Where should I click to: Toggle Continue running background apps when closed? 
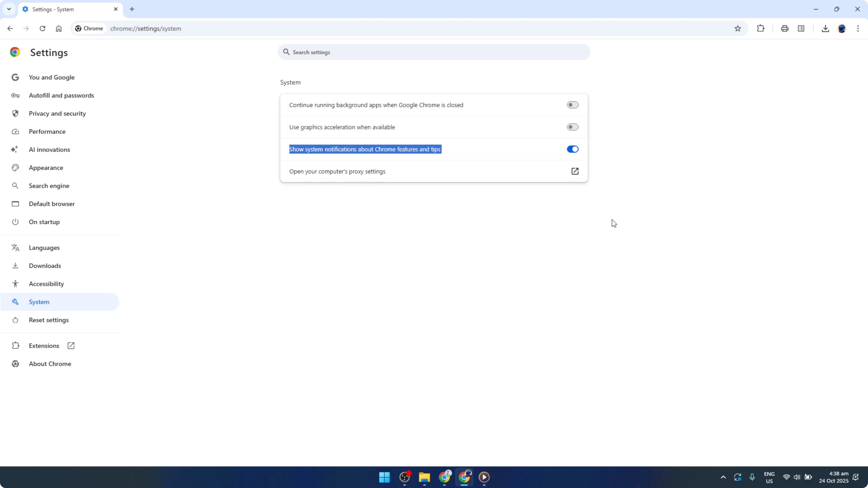tap(572, 105)
